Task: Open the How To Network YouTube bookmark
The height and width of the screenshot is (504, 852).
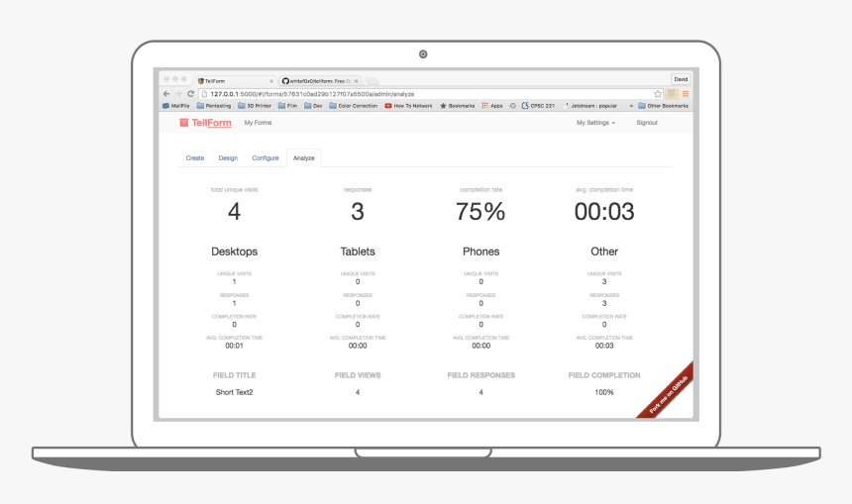Action: coord(408,105)
